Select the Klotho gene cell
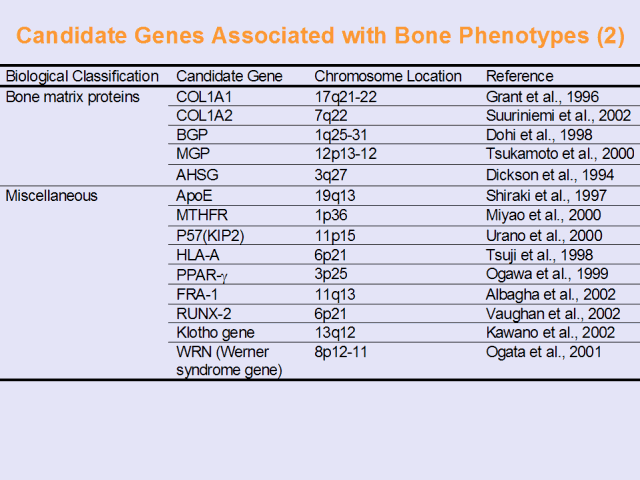 [x=213, y=332]
